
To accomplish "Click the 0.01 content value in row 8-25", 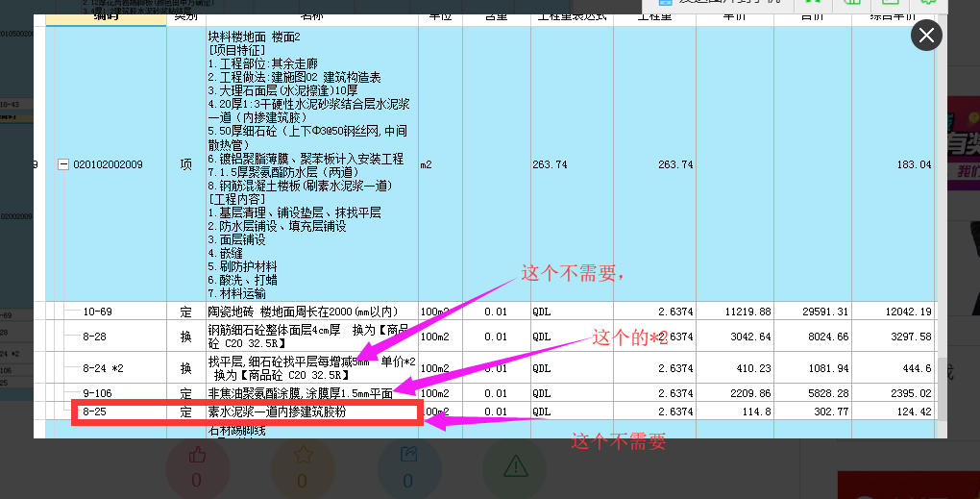I will point(496,412).
